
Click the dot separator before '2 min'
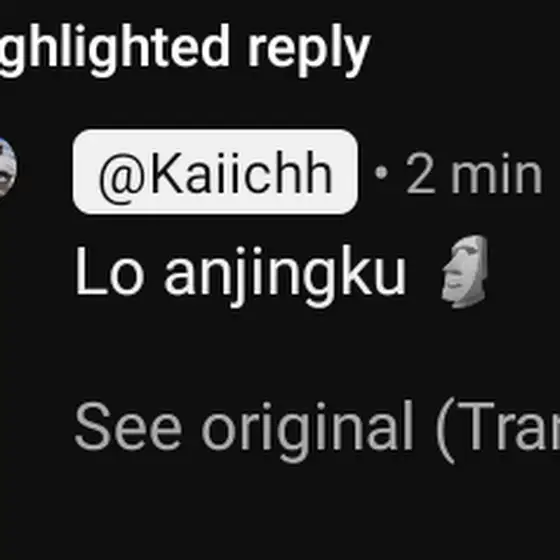381,173
